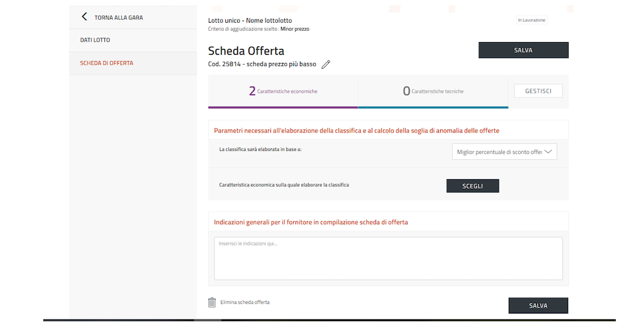
Task: Open the Caratteristiche economiche tab
Action: click(283, 92)
